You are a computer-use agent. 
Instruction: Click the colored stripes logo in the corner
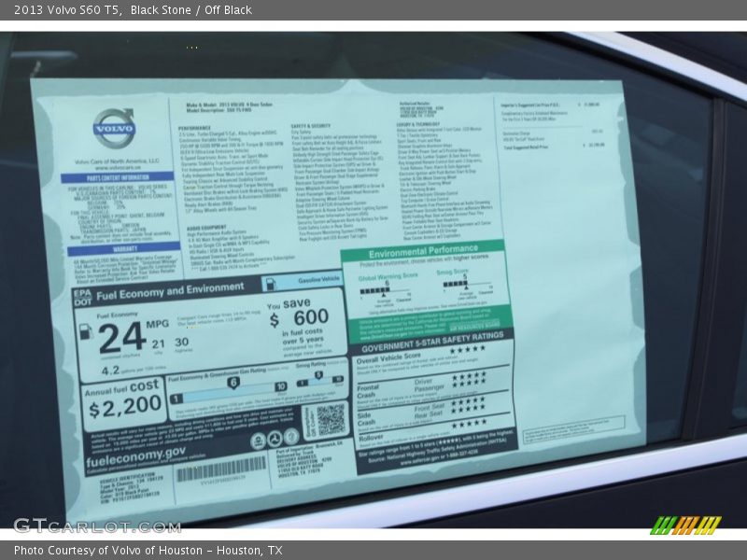685,525
